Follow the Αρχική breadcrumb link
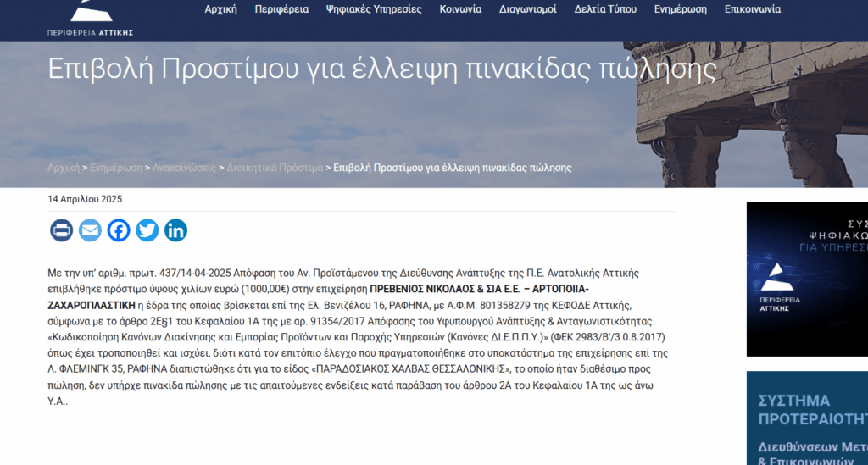The image size is (868, 465). click(x=64, y=168)
